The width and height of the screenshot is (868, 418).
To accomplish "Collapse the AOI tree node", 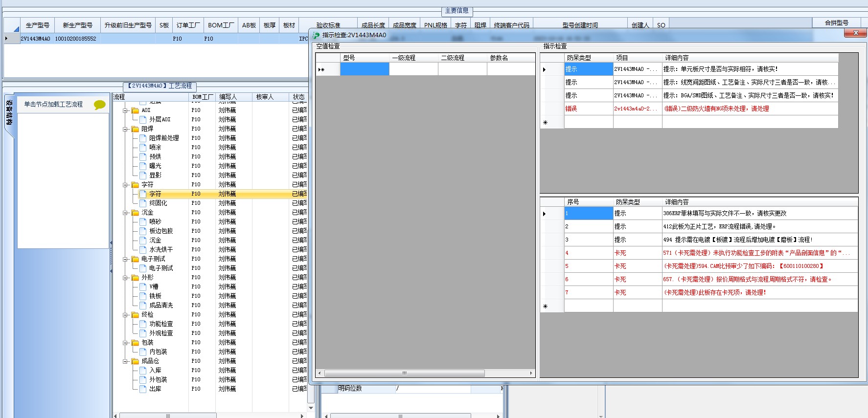I will click(x=126, y=110).
